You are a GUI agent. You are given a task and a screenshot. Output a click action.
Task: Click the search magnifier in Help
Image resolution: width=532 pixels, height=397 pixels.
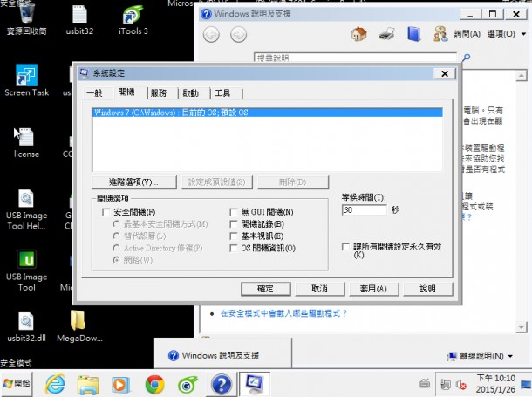(467, 58)
